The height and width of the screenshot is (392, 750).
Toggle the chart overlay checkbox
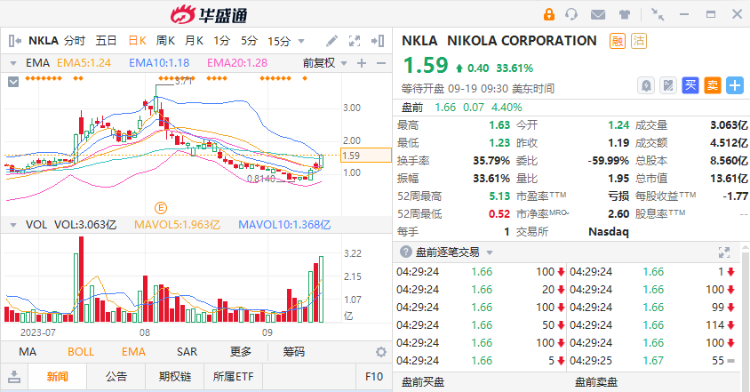13,82
